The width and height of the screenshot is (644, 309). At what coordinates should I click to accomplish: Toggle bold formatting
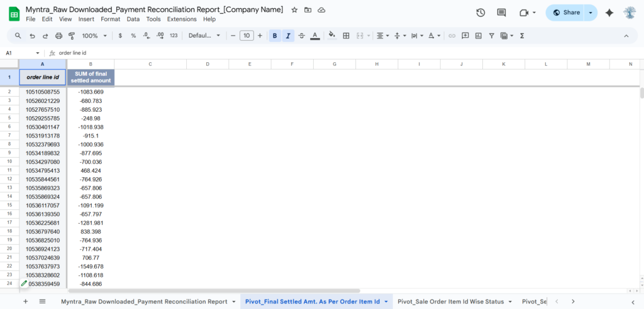(275, 36)
